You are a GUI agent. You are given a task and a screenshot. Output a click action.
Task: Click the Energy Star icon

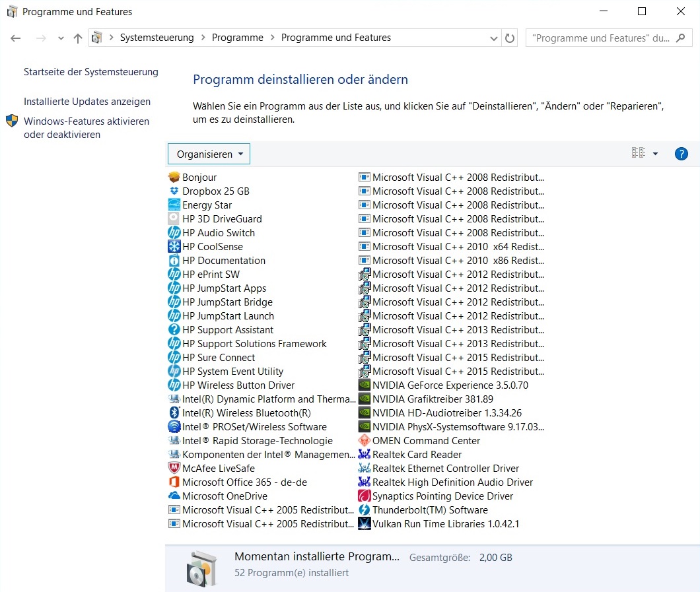174,205
